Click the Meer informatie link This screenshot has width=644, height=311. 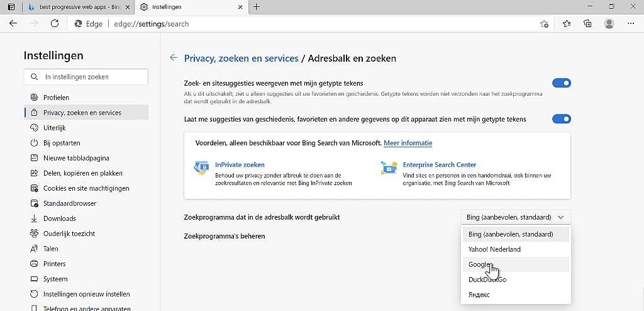(408, 143)
